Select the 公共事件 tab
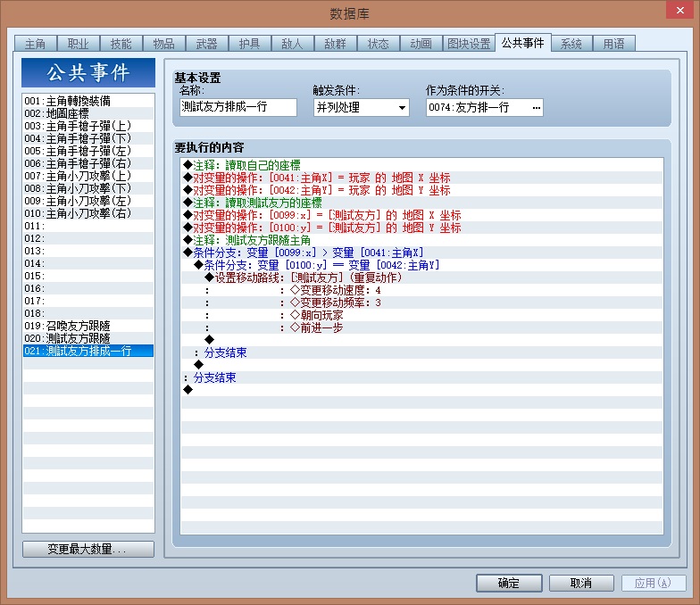This screenshot has width=700, height=605. [523, 43]
